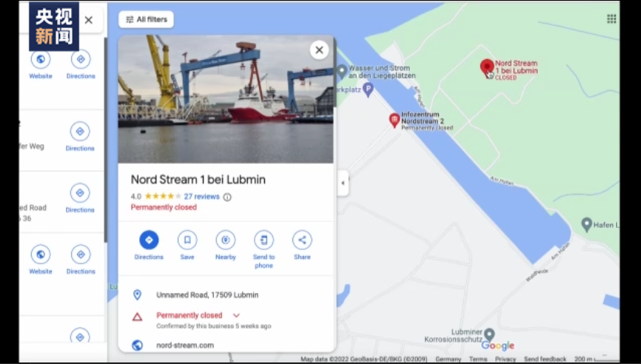The width and height of the screenshot is (641, 364).
Task: Click Lubminer Korrosionsschutz map marker
Action: point(489,335)
